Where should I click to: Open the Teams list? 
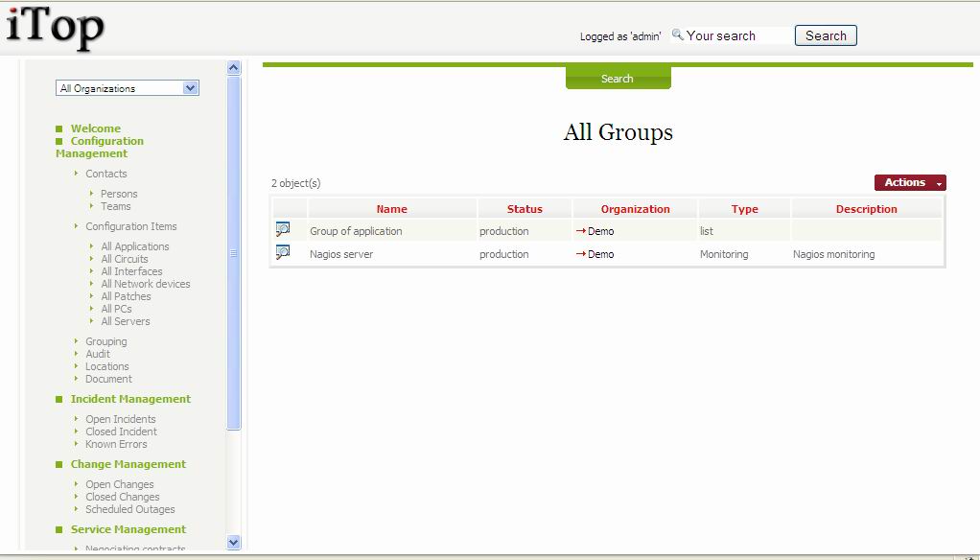tap(116, 206)
